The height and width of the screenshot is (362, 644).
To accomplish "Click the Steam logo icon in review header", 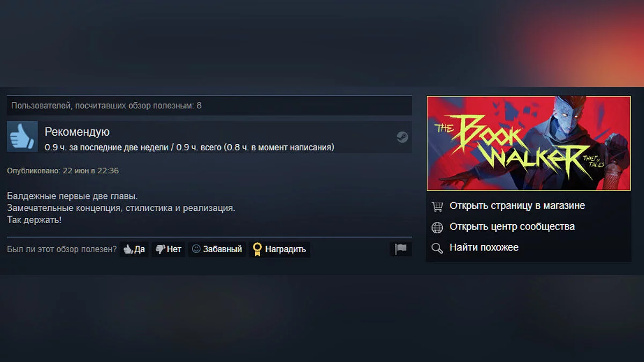I will pyautogui.click(x=402, y=137).
